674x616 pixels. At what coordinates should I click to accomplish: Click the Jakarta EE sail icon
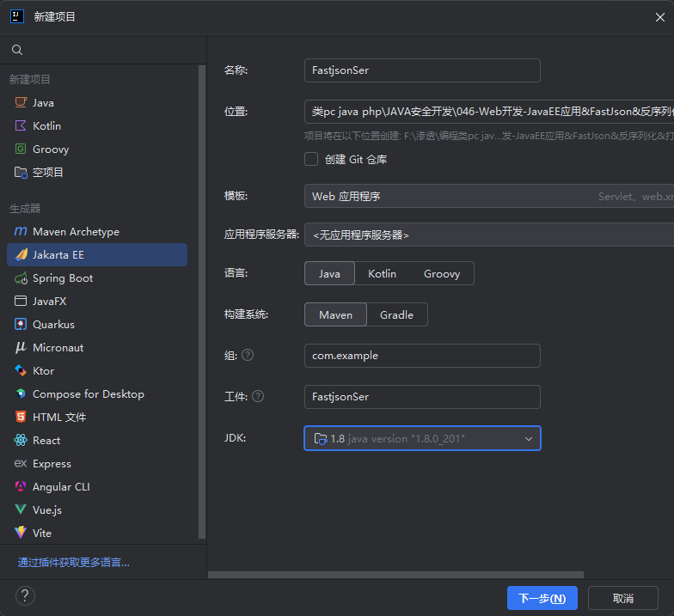point(21,254)
